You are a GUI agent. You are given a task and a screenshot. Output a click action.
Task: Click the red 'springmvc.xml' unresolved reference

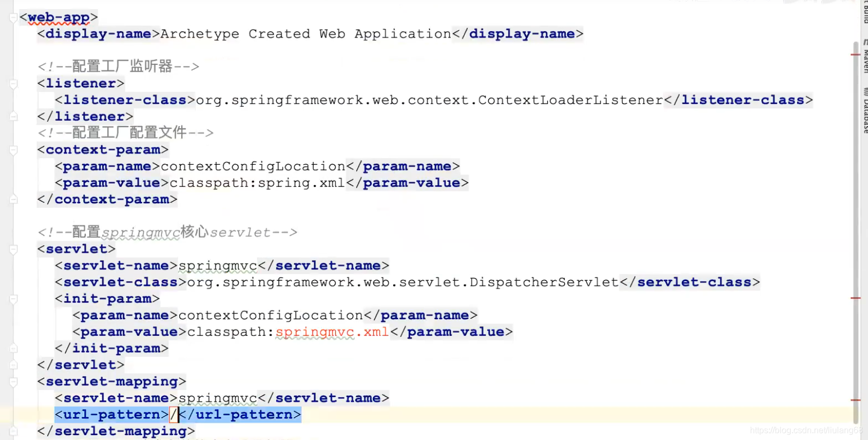332,332
